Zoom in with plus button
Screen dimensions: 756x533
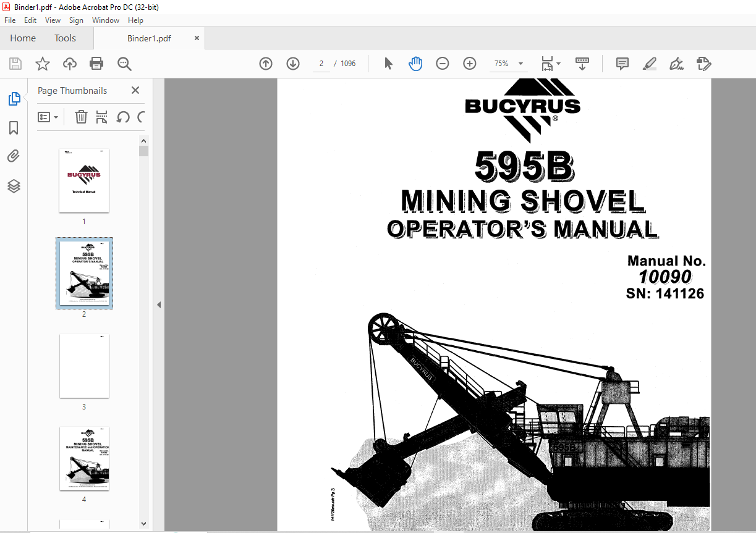[x=470, y=64]
